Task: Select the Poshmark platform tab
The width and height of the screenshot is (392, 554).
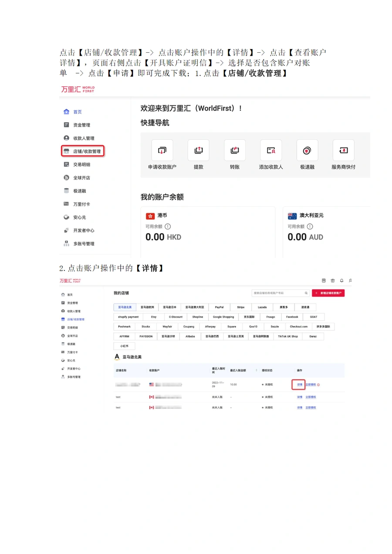Action: pyautogui.click(x=124, y=327)
